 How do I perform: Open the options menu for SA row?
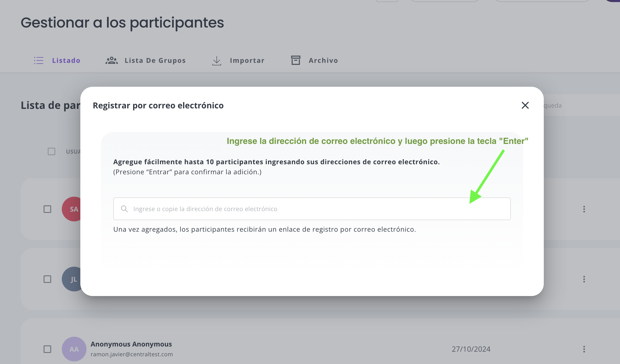click(584, 209)
